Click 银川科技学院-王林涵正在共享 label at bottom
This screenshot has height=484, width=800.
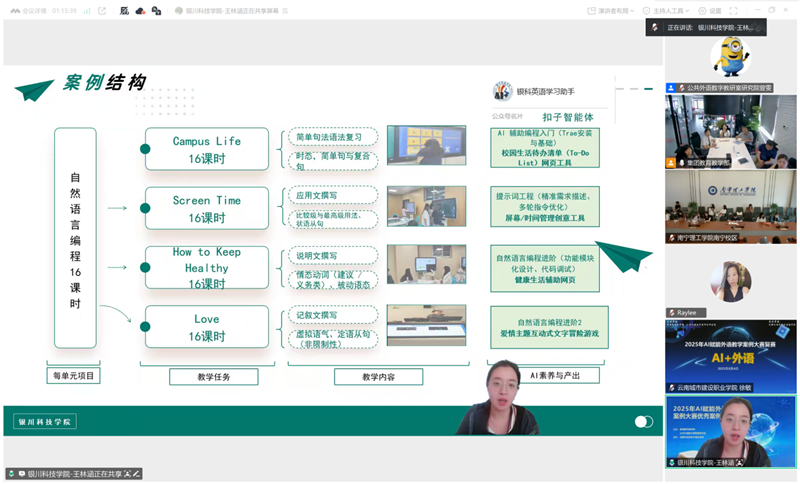pos(72,473)
